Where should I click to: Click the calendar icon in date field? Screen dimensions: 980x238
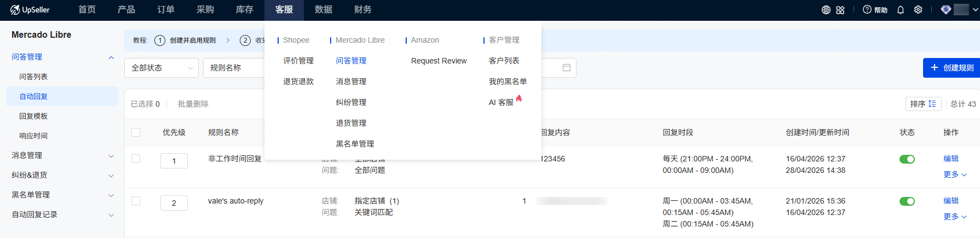click(x=567, y=67)
